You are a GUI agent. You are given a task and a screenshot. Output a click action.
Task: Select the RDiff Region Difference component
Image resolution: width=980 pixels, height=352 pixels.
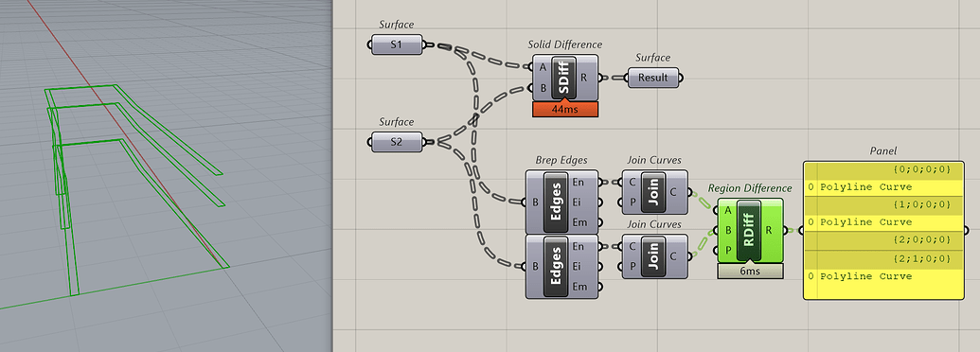[750, 230]
